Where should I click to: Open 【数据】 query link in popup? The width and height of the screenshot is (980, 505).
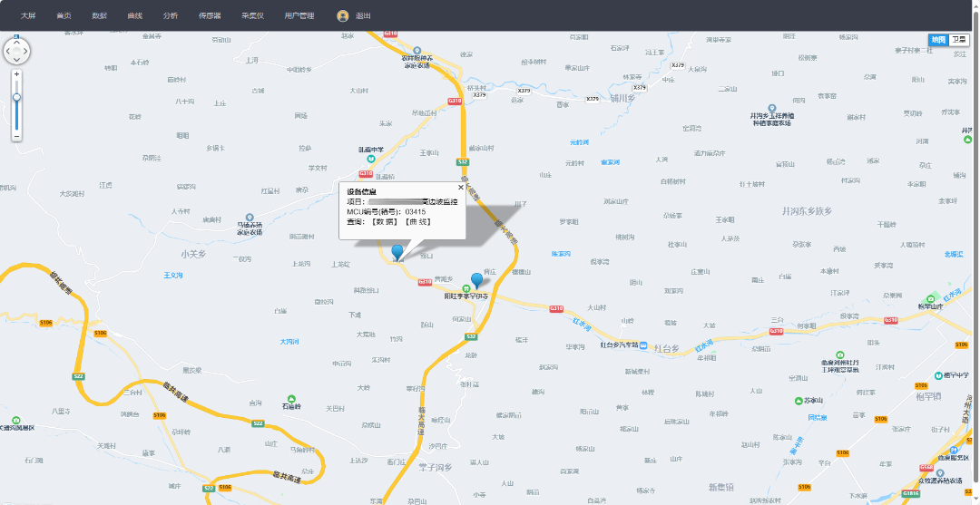[x=385, y=221]
